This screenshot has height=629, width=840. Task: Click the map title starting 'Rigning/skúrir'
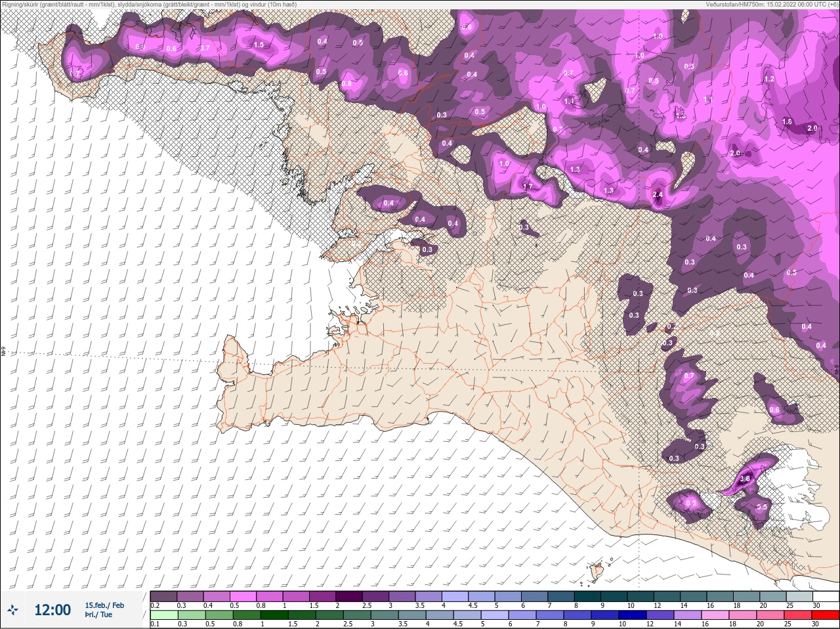[149, 4]
